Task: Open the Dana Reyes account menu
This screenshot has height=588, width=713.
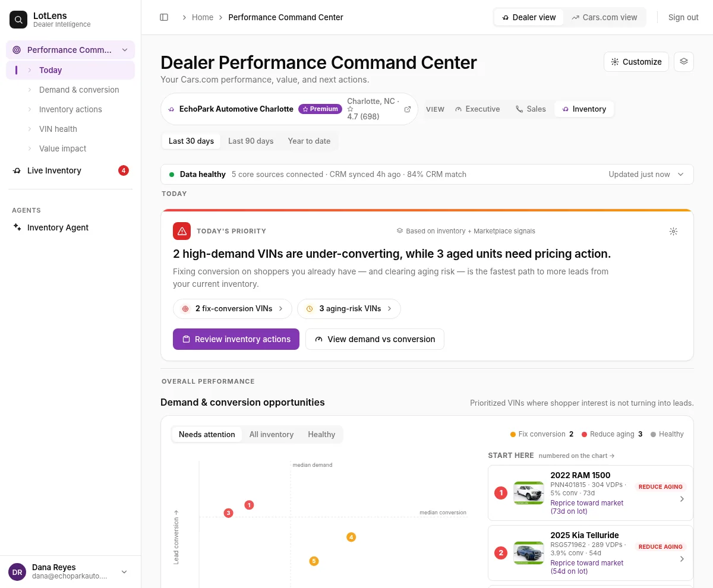Action: 71,572
